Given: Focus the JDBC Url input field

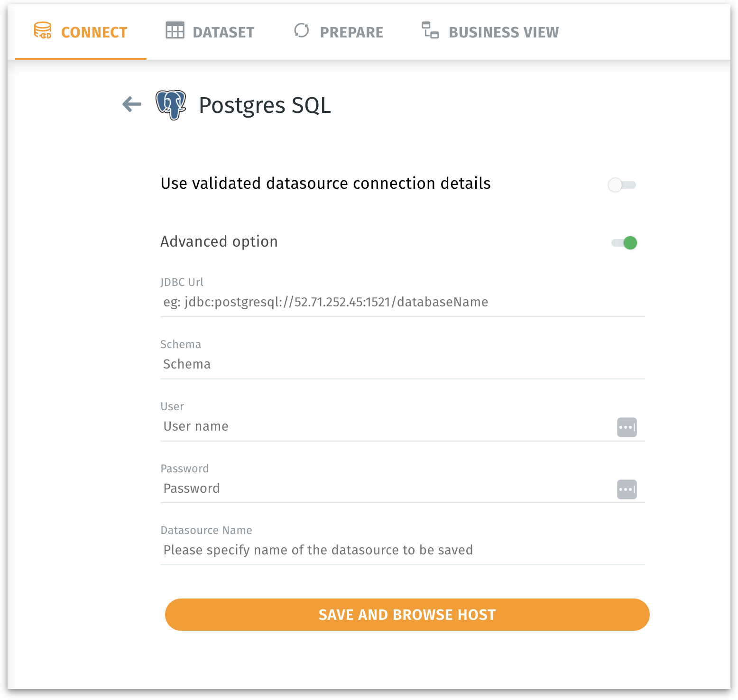Looking at the screenshot, I should (402, 302).
